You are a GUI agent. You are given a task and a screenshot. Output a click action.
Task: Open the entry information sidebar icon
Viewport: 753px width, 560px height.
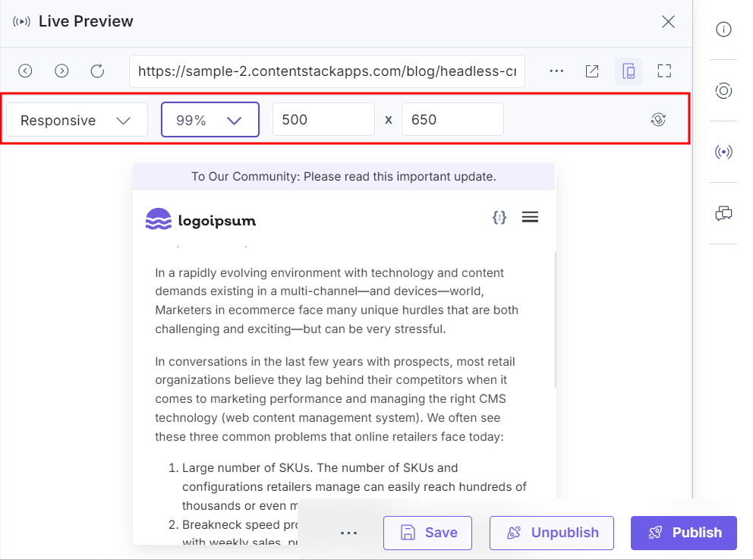click(x=723, y=30)
